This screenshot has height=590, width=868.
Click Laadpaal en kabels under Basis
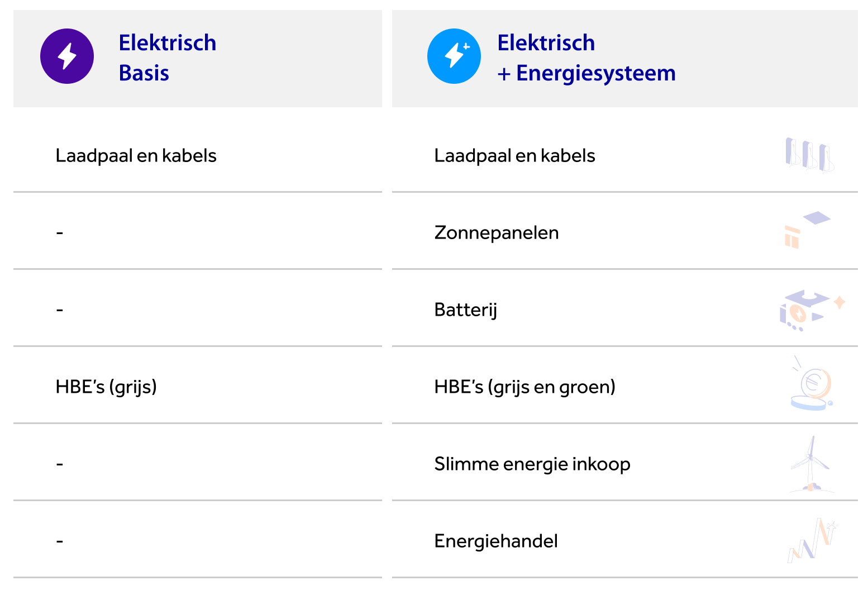click(136, 155)
